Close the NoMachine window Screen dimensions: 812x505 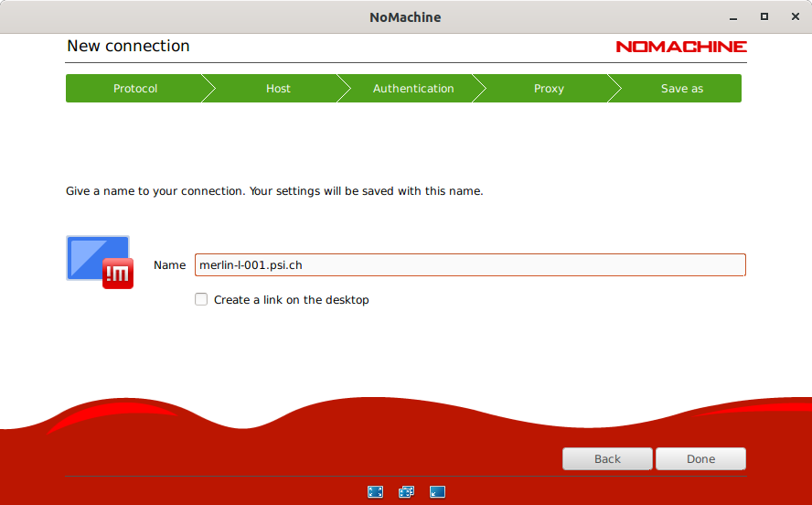click(x=792, y=16)
